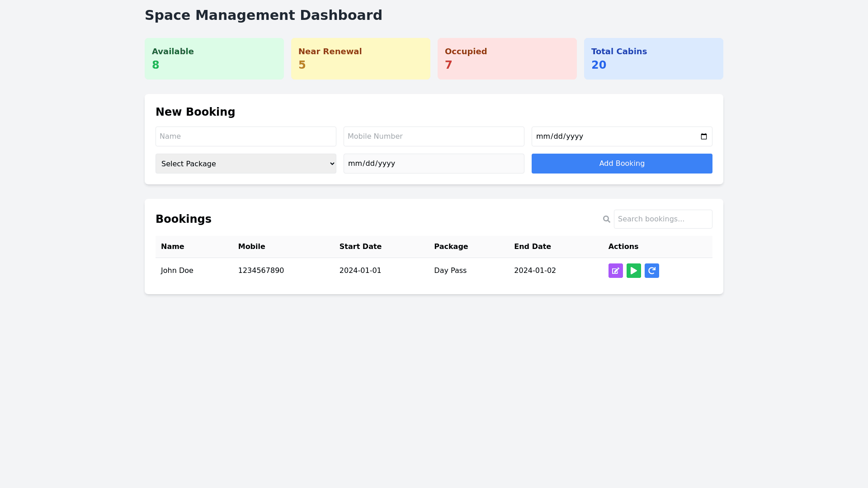
Task: Click the Add Booking button
Action: click(622, 164)
